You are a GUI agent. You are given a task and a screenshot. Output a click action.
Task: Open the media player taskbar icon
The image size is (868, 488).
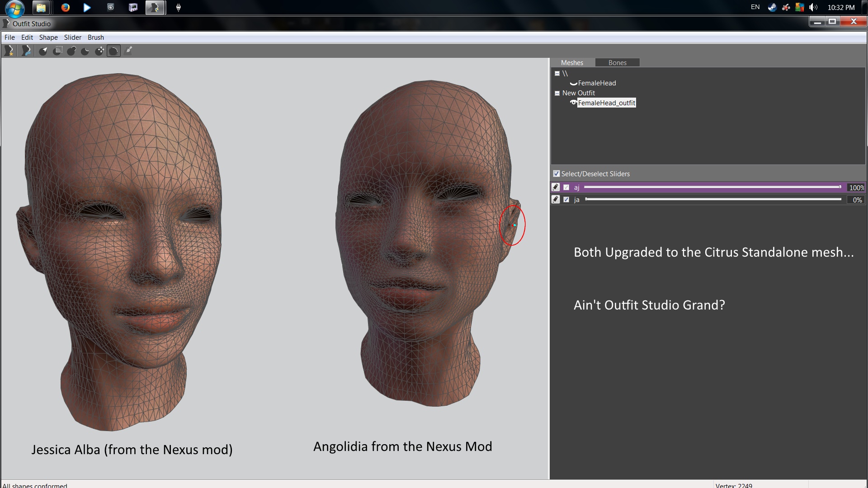tap(87, 8)
